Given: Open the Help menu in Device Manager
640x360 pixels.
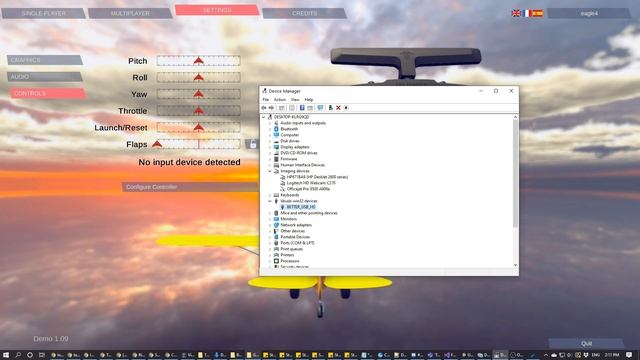Looking at the screenshot, I should coord(309,100).
